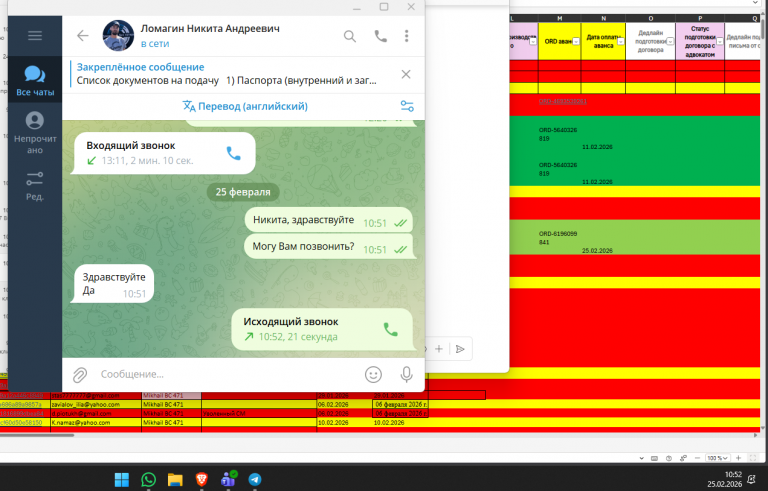The width and height of the screenshot is (768, 491).
Task: Select spreadsheet column P header
Action: click(x=700, y=18)
